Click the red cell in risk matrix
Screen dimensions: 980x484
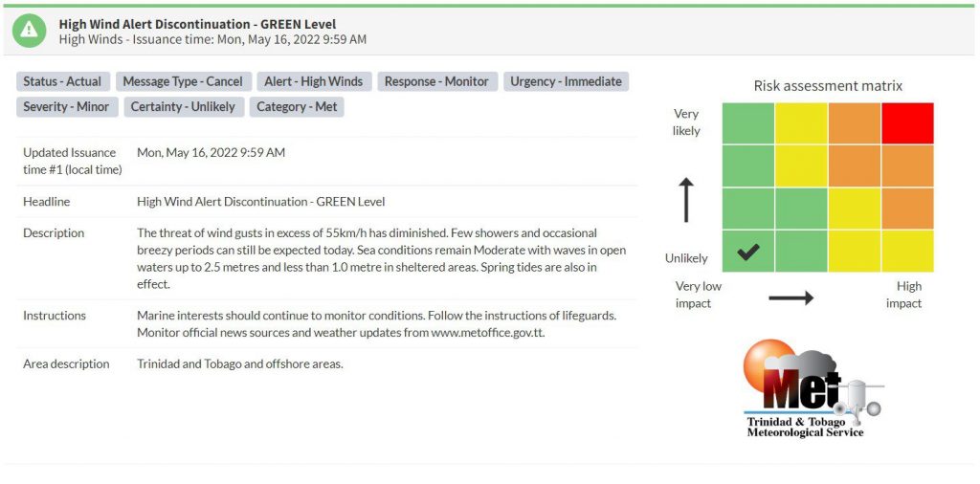click(907, 123)
